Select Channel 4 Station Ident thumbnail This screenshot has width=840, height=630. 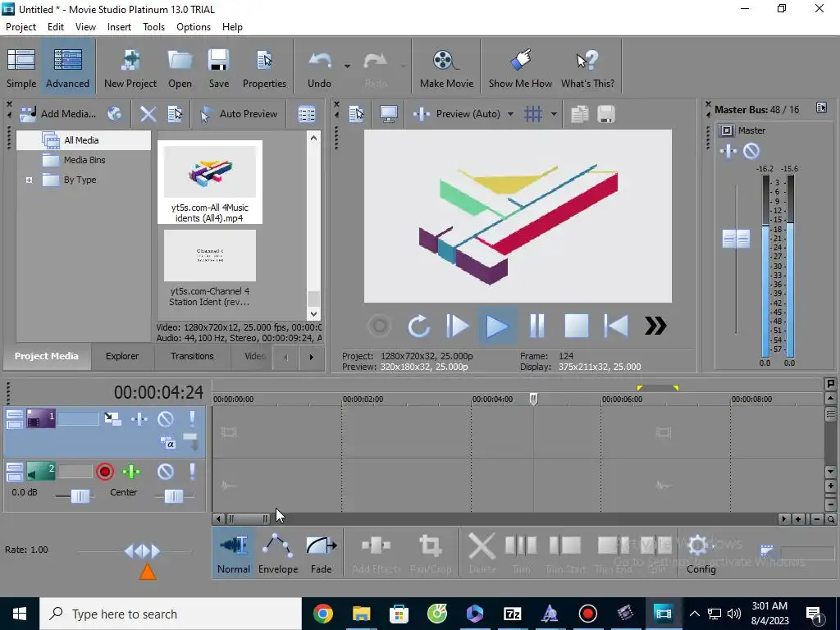(209, 268)
